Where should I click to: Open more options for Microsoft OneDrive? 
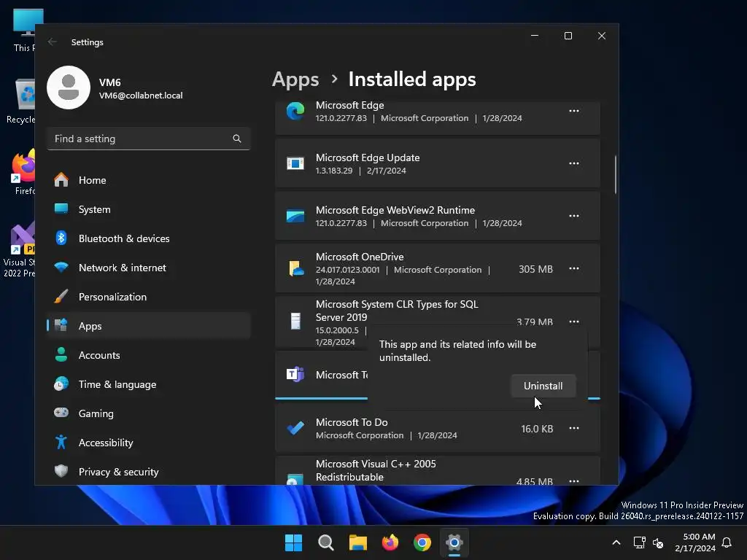point(574,268)
